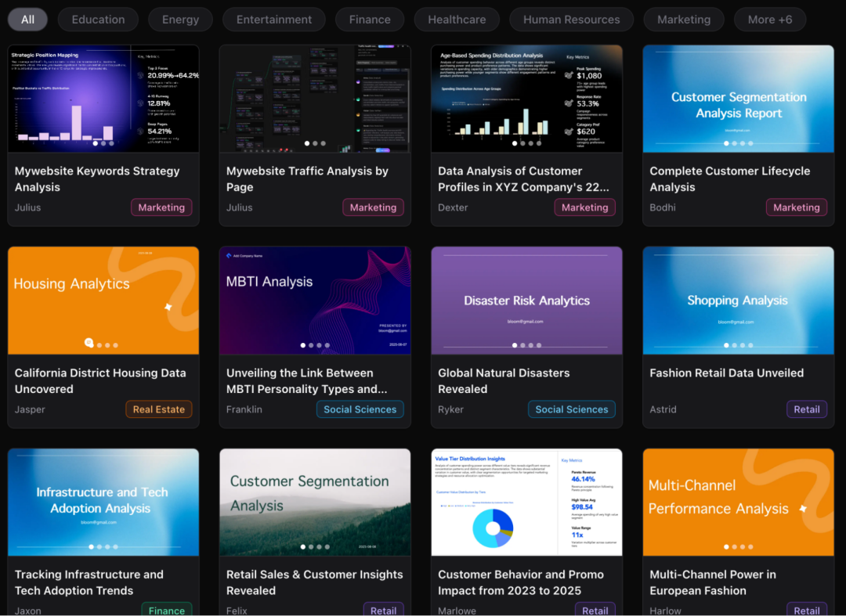Open Age-Based Spending Distribution thumbnail
This screenshot has width=846, height=616.
(526, 99)
